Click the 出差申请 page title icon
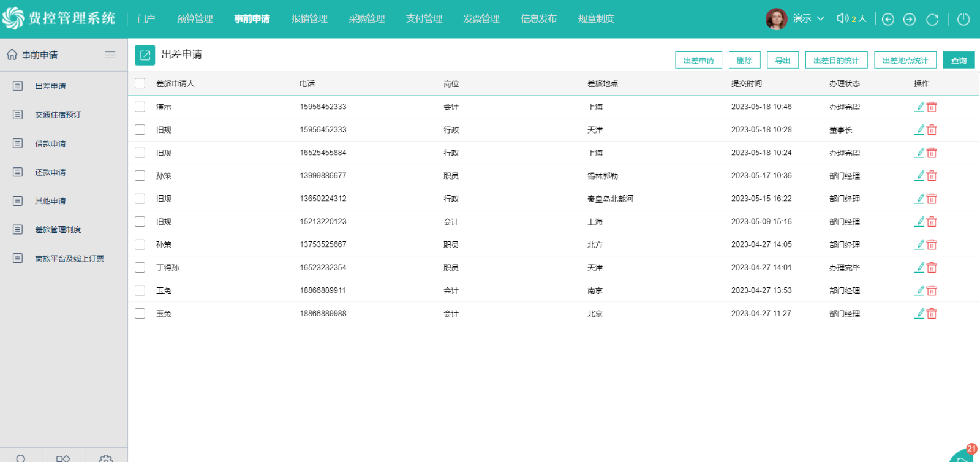 [145, 55]
